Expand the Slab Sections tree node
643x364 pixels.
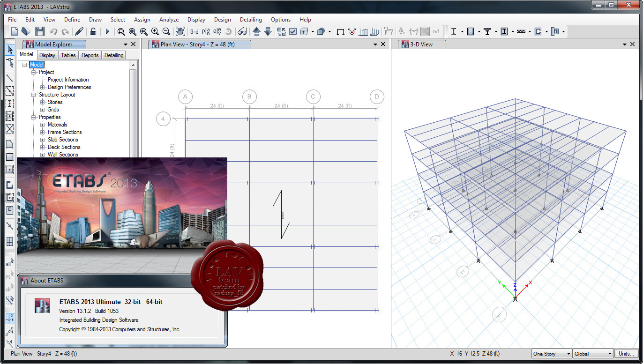(x=43, y=140)
